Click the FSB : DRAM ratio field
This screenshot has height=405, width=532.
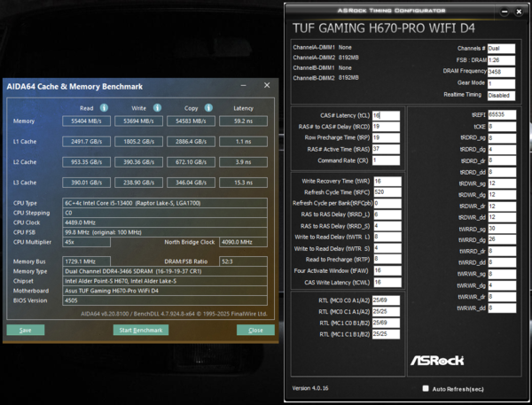(502, 60)
